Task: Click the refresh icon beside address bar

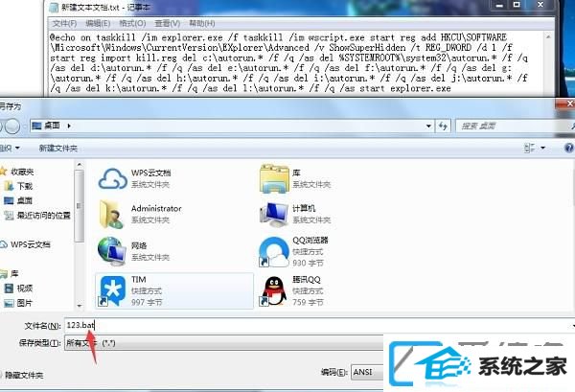Action: pos(443,127)
